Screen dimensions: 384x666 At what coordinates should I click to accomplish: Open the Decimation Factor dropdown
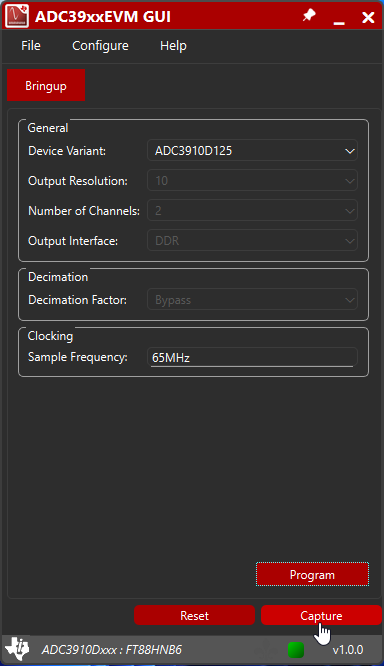[x=252, y=300]
